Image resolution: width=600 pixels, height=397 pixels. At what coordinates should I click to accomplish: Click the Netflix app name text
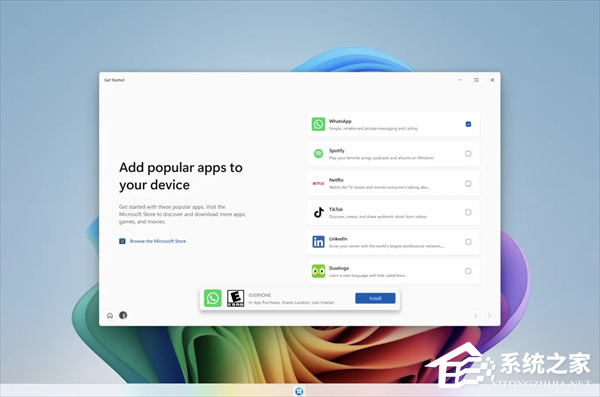click(x=336, y=180)
